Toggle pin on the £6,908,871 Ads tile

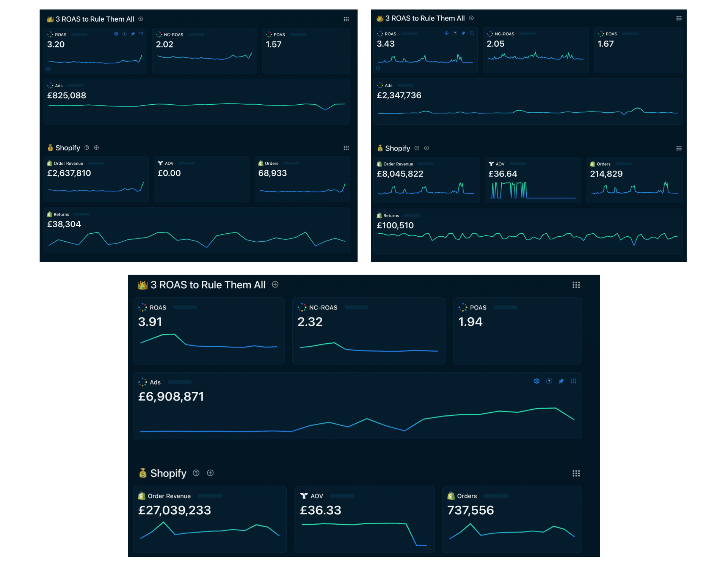pos(561,381)
